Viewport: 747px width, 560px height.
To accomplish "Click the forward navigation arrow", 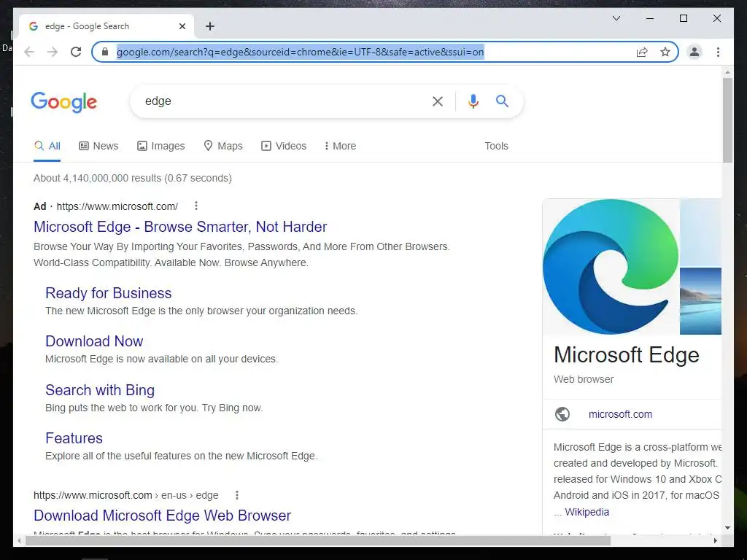I will point(53,52).
